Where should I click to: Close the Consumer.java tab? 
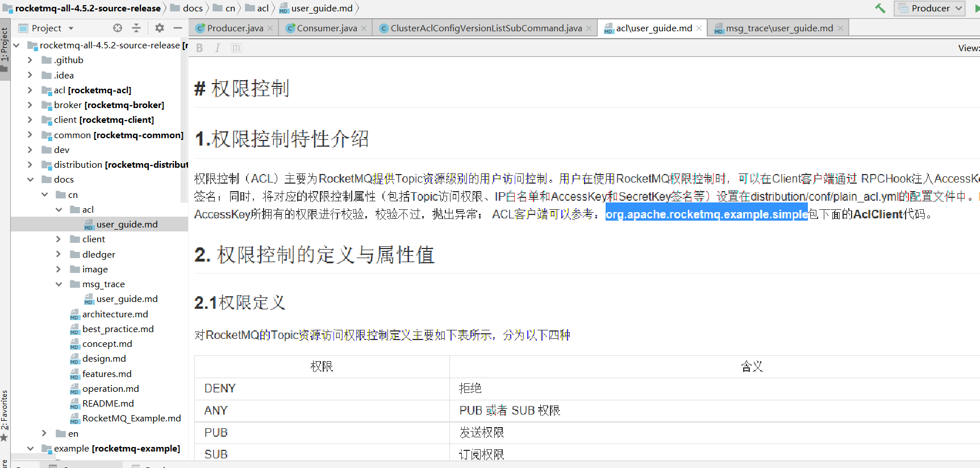pos(364,28)
